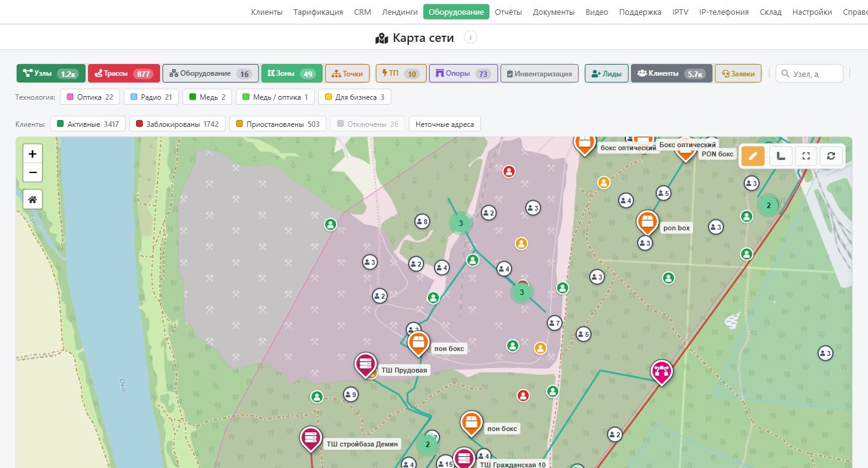868x468 pixels.
Task: Activate the pencil edit tool on map
Action: [753, 156]
